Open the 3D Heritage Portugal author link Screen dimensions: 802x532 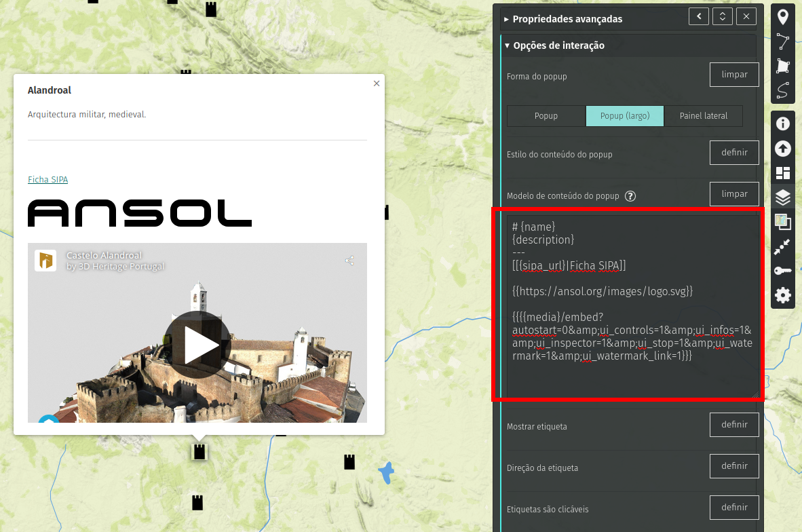click(121, 267)
